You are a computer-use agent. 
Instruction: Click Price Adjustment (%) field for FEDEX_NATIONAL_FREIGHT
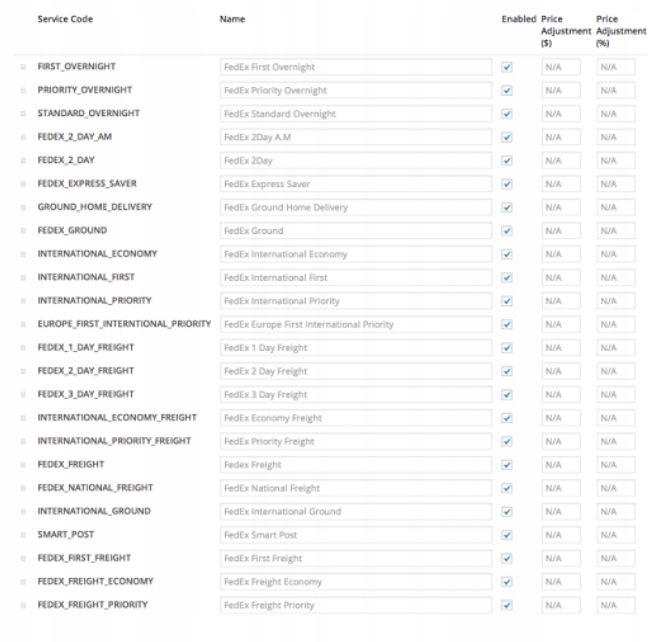[615, 488]
